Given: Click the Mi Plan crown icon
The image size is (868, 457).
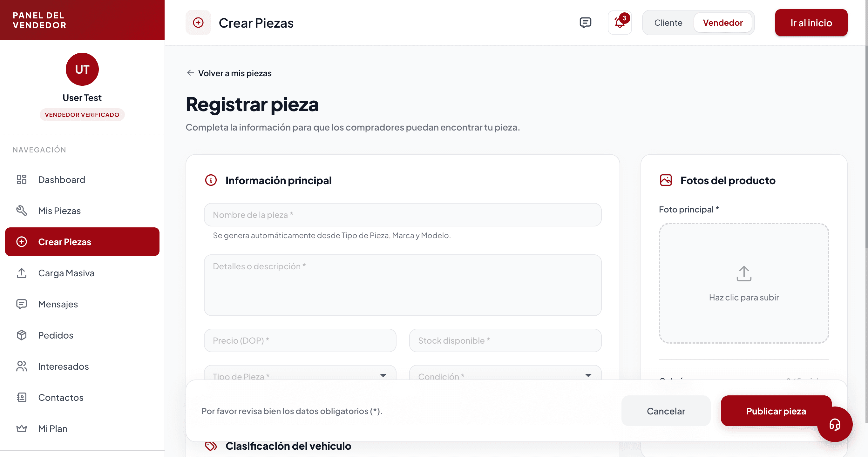Looking at the screenshot, I should coord(22,428).
